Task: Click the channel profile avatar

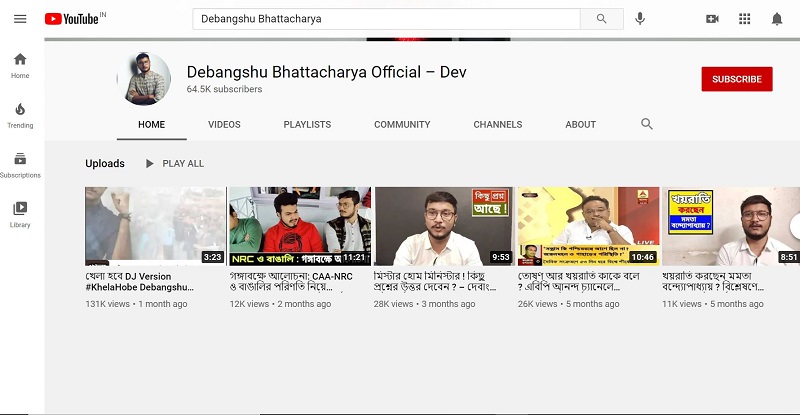Action: [144, 79]
